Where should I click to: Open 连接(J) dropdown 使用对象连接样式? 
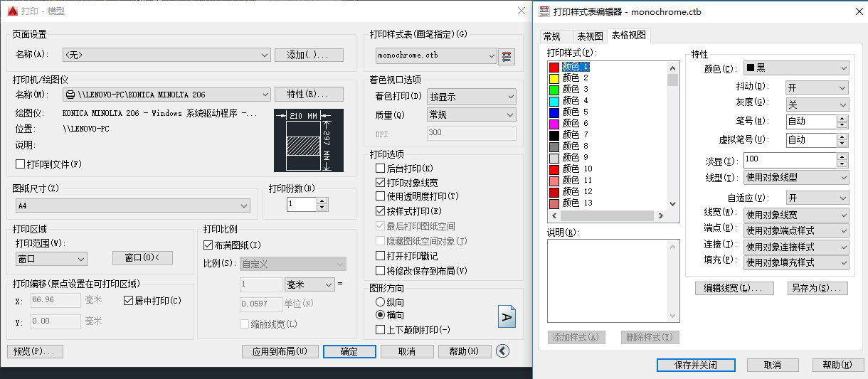(796, 247)
